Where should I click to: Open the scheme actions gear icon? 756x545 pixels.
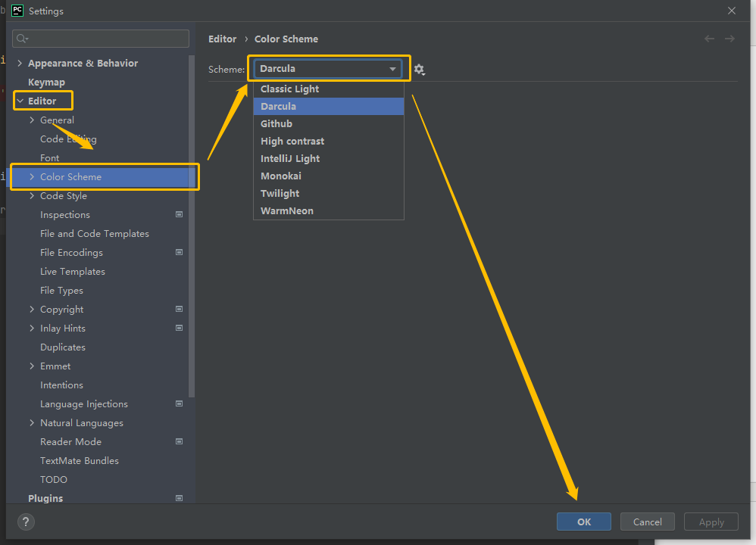pos(419,70)
